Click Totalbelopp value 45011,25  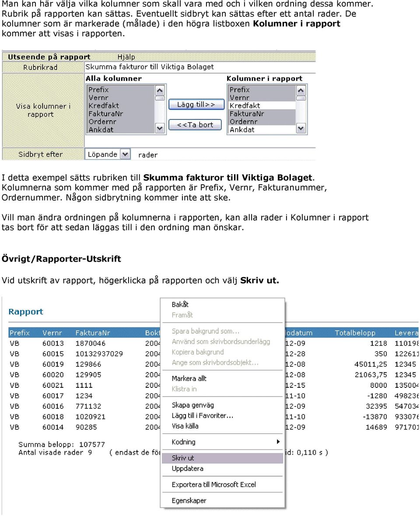tap(371, 364)
